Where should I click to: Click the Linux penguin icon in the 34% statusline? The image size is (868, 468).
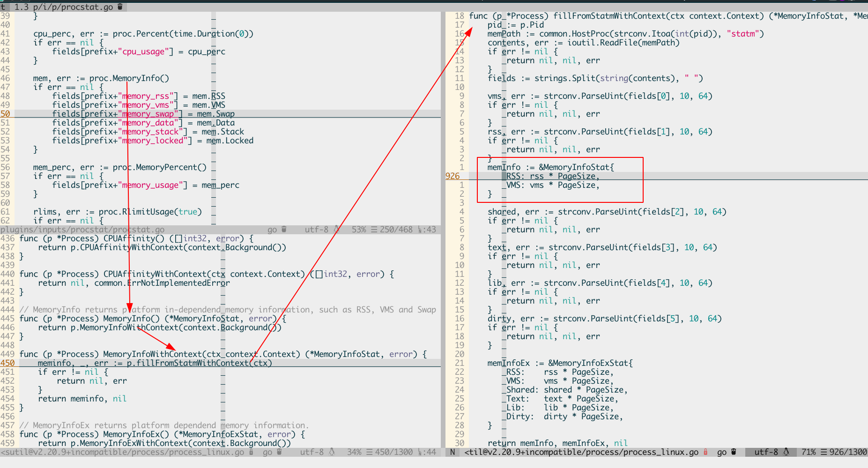332,452
